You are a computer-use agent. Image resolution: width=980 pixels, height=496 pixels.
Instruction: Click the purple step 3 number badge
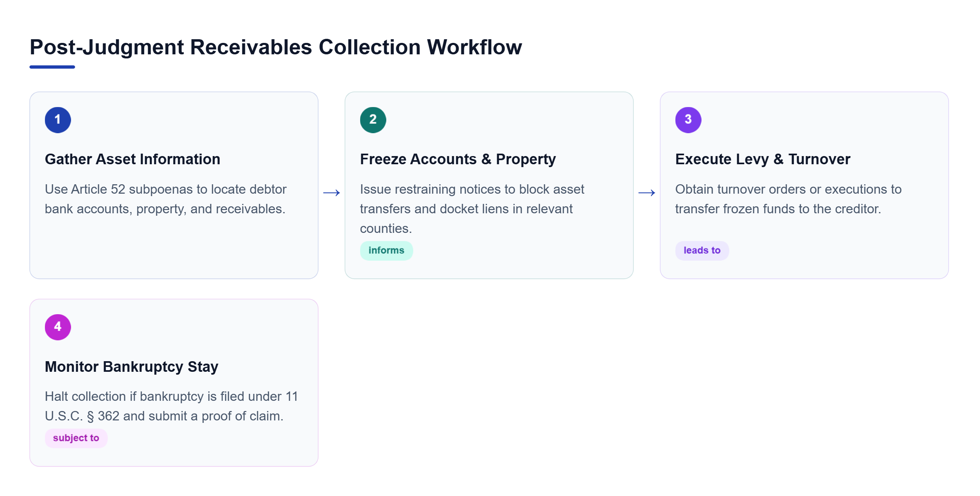point(688,120)
